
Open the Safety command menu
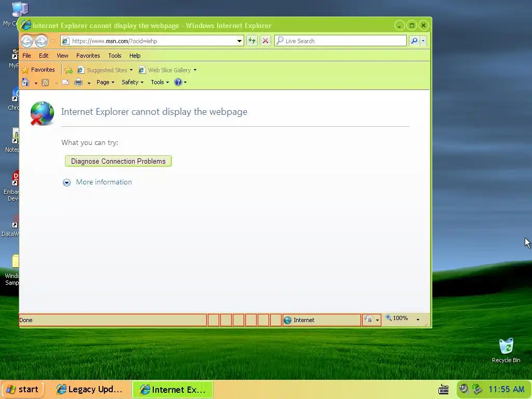[132, 82]
